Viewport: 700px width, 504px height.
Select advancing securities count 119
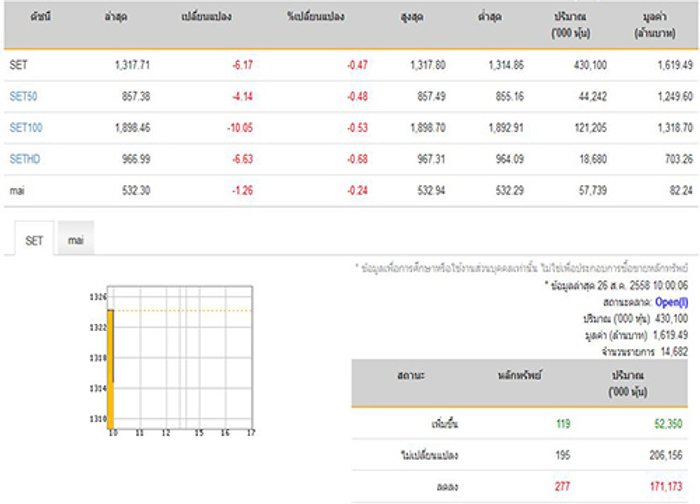tap(563, 424)
